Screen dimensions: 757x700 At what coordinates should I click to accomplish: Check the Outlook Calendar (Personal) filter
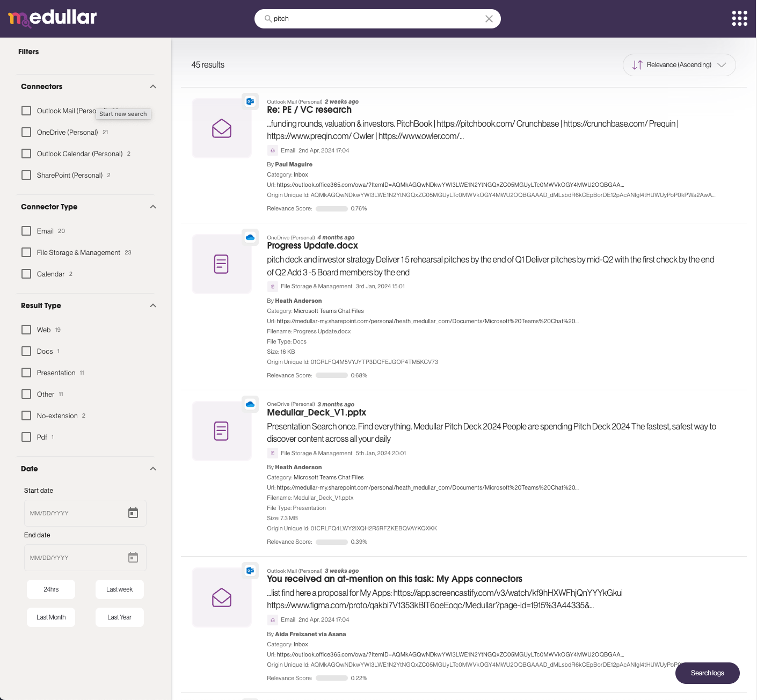(26, 154)
